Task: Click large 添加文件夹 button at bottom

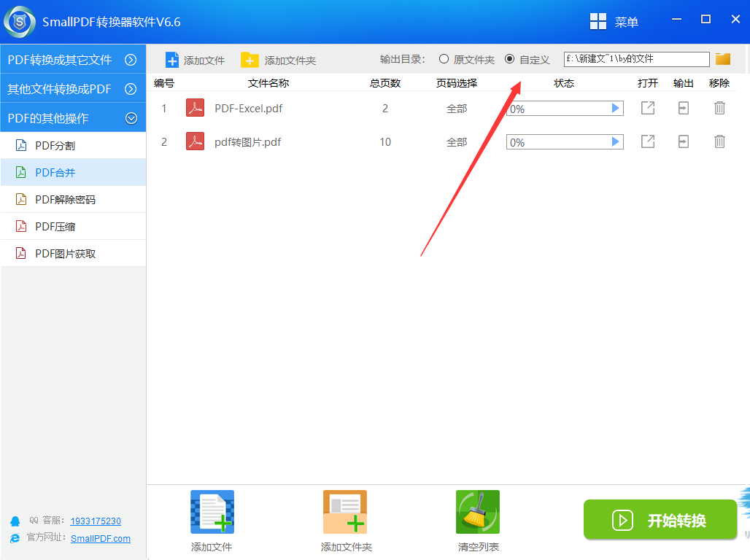Action: point(345,521)
